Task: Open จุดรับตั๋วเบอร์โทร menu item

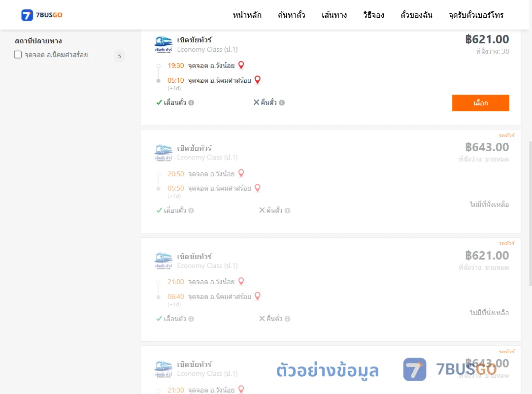Action: (x=476, y=15)
